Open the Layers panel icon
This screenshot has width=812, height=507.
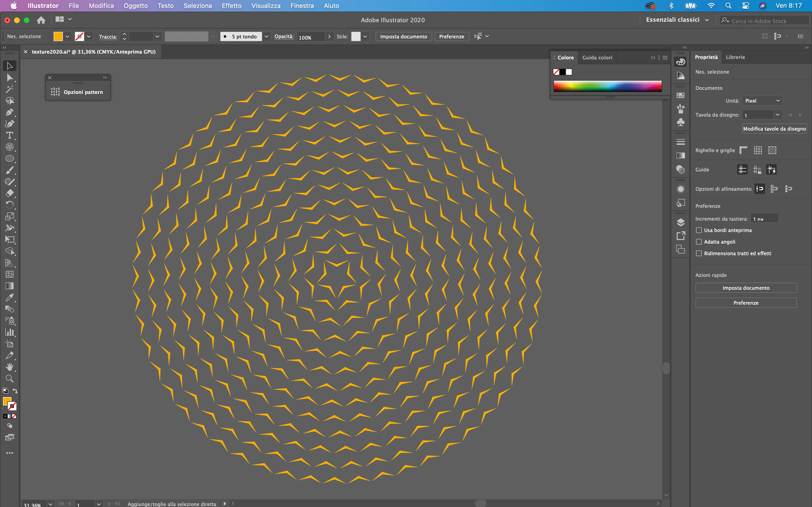(681, 222)
